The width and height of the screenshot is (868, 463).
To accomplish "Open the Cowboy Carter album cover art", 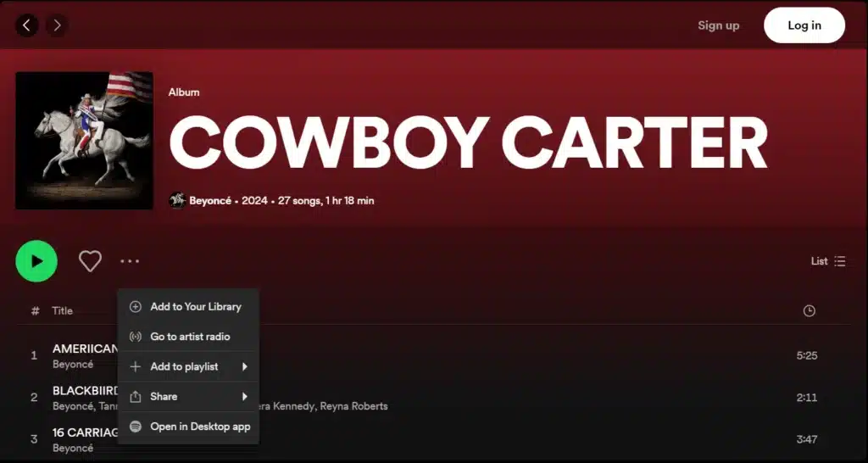I will 84,141.
